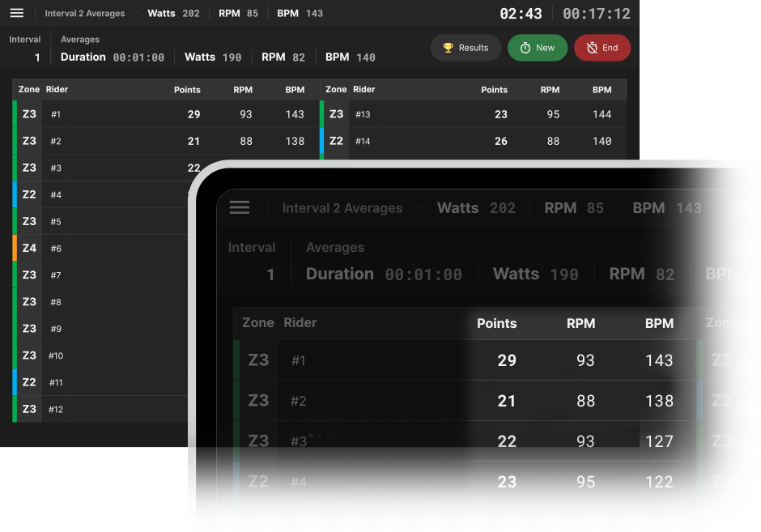Click the 00:17:12 total elapsed timer
761x532 pixels.
(x=597, y=14)
